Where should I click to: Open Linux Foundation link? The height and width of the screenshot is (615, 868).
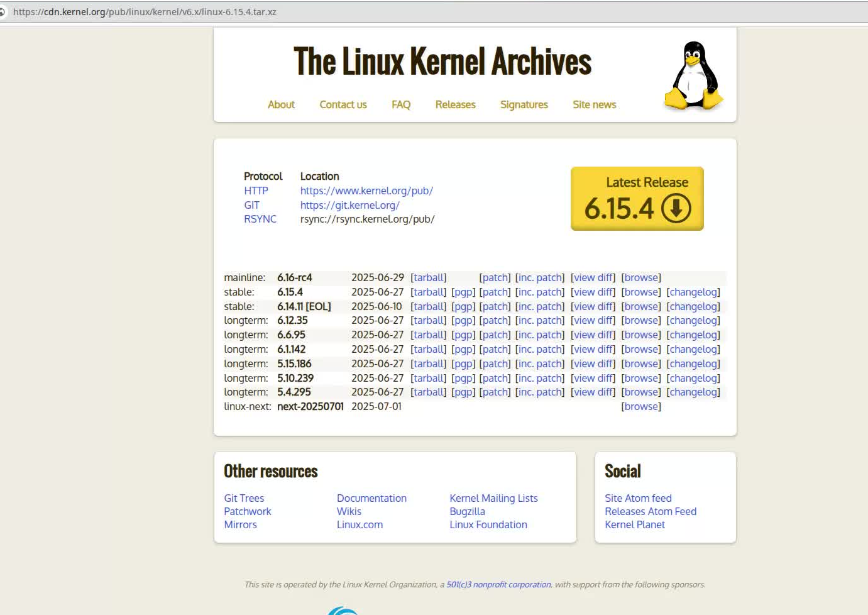click(488, 524)
